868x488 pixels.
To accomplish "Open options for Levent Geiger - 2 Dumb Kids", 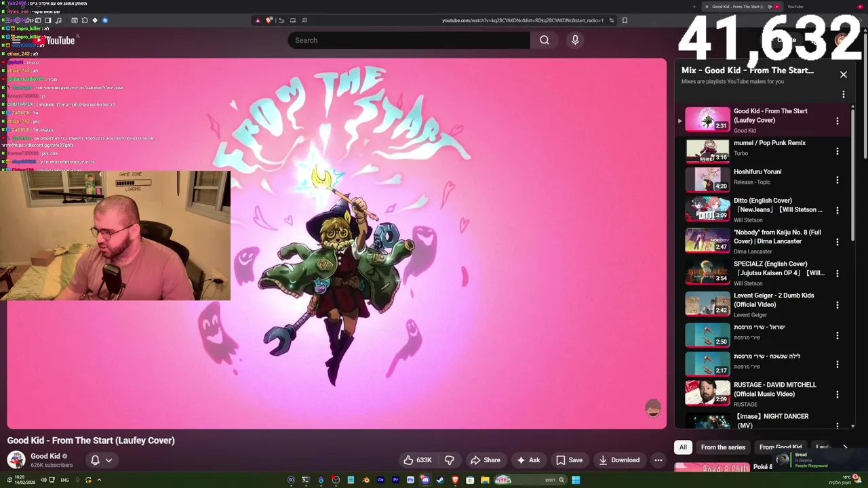I will pos(837,305).
